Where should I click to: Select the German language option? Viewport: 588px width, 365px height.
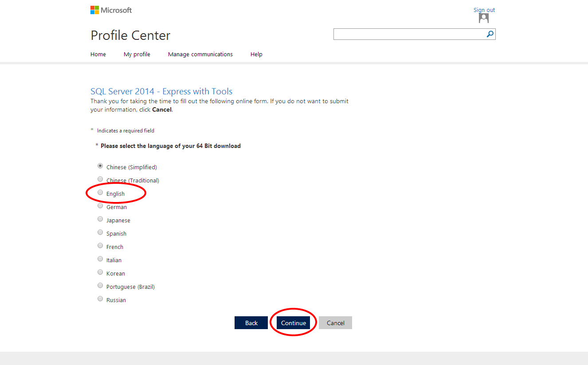[x=100, y=206]
